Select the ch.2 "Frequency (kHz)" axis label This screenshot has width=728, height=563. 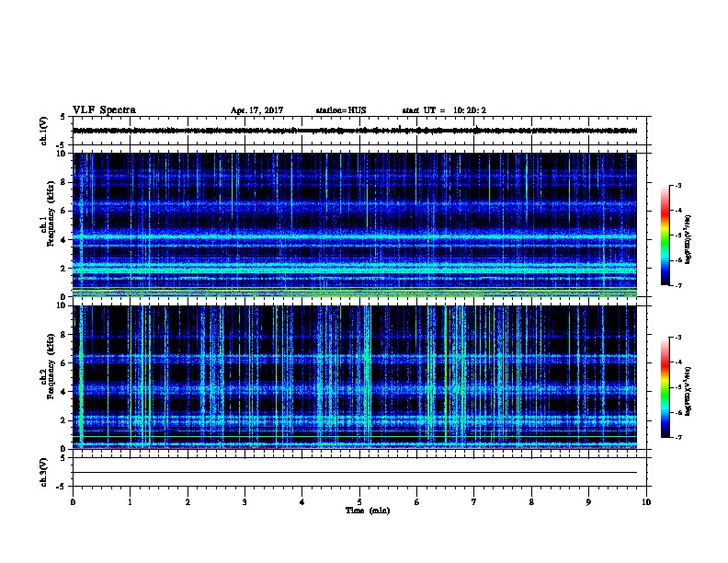51,366
